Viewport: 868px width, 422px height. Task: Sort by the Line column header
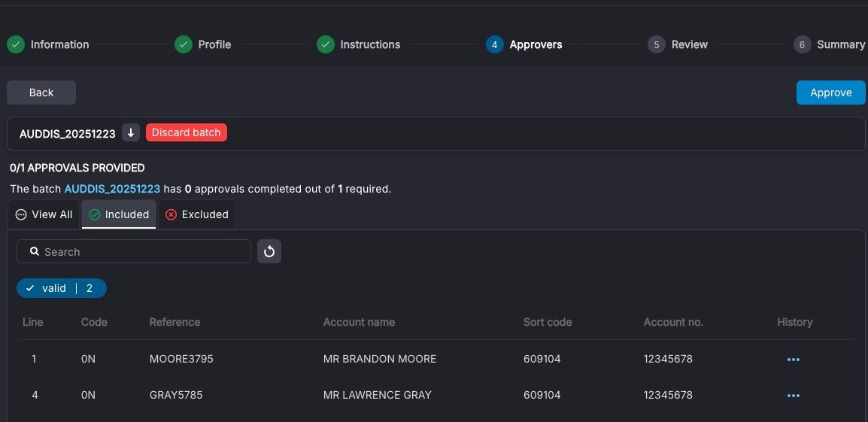pos(33,322)
